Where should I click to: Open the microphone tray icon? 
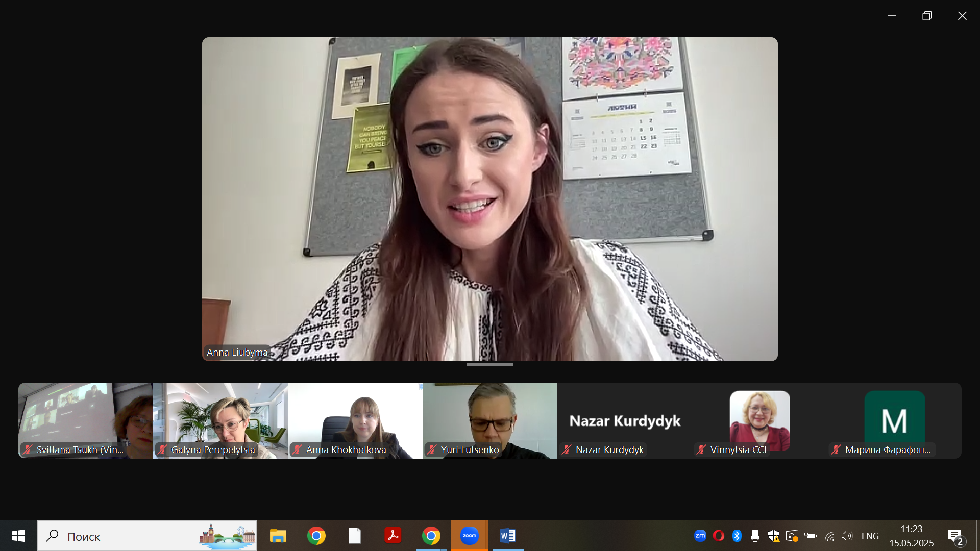click(755, 536)
